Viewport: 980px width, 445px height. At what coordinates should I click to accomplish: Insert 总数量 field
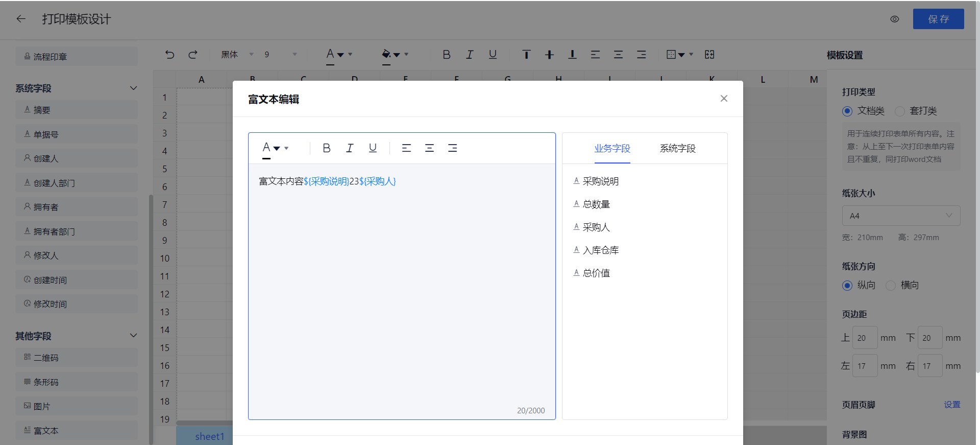(592, 204)
